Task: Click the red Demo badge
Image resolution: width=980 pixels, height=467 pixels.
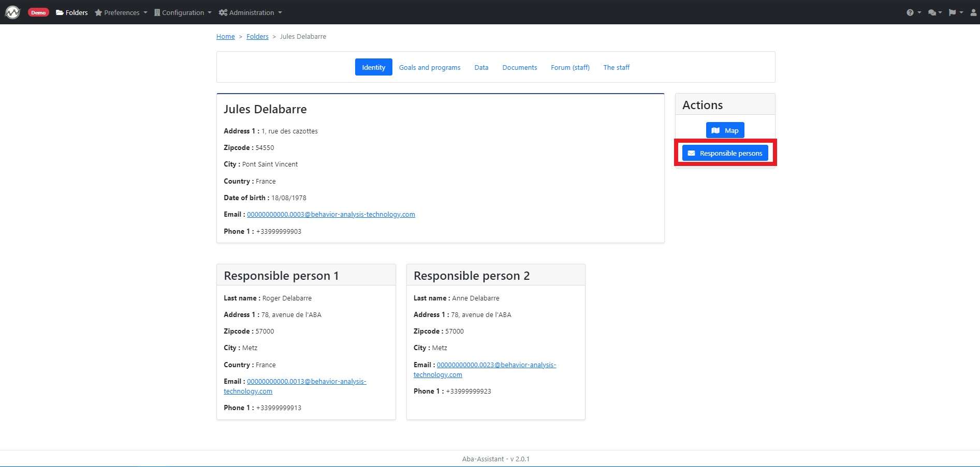Action: point(38,12)
